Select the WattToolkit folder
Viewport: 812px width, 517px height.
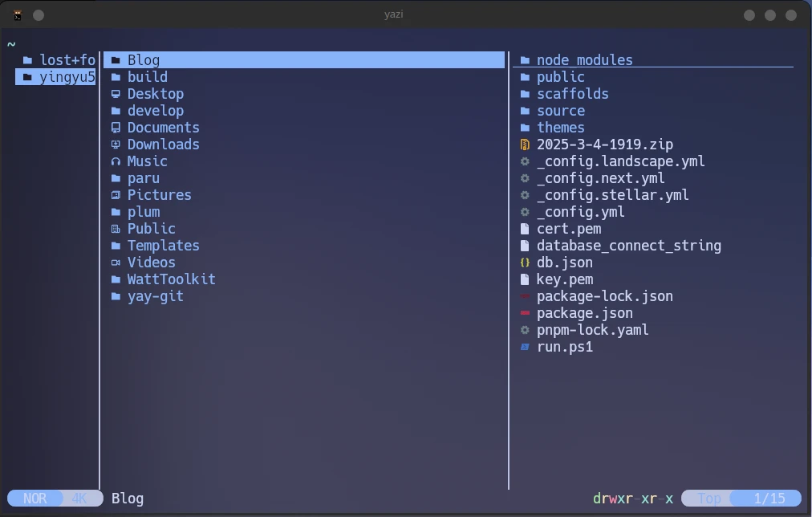tap(171, 279)
